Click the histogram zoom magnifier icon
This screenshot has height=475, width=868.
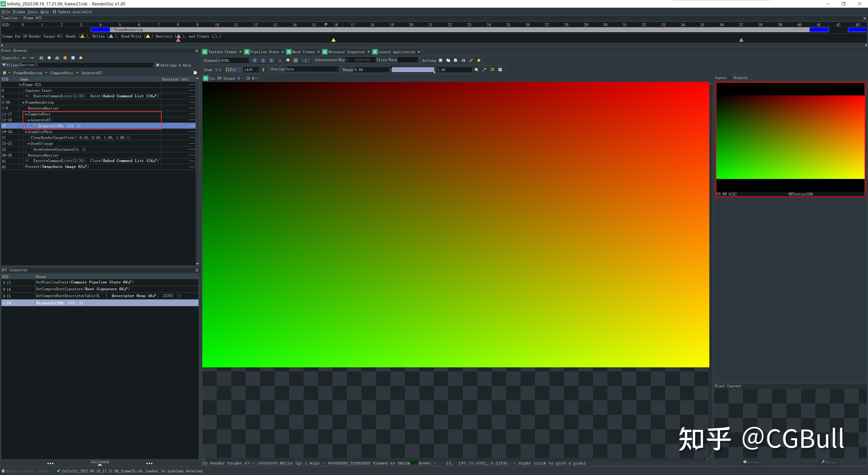(476, 70)
